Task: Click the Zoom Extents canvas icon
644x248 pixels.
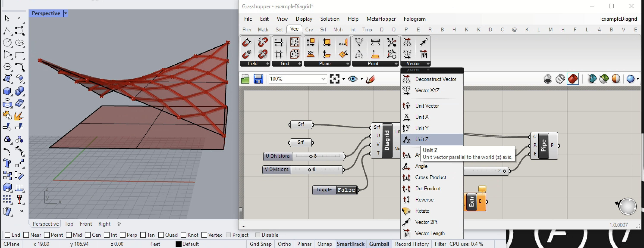Action: (335, 79)
